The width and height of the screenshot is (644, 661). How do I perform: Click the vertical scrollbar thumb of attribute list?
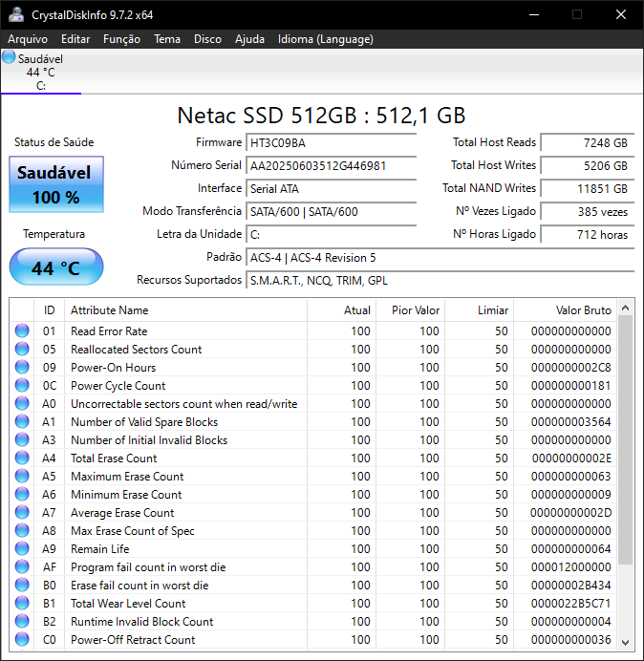(x=626, y=440)
